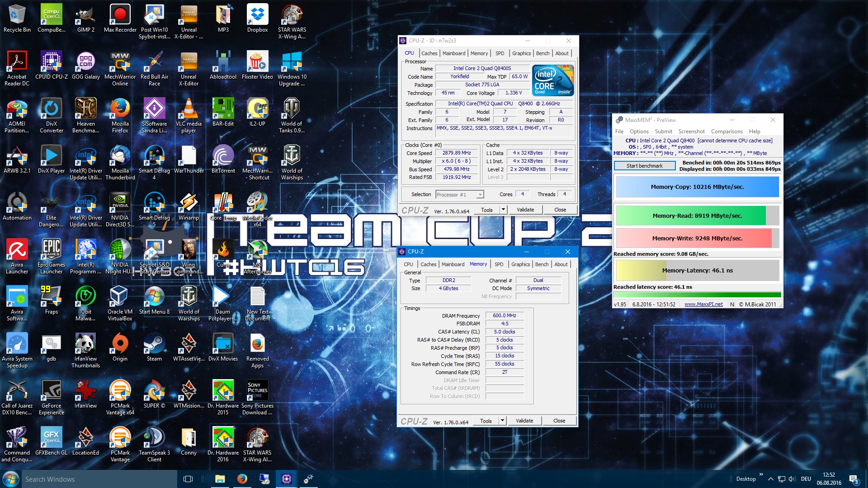The image size is (868, 488).
Task: Click Validate in lower CPU-Z window
Action: coord(524,421)
